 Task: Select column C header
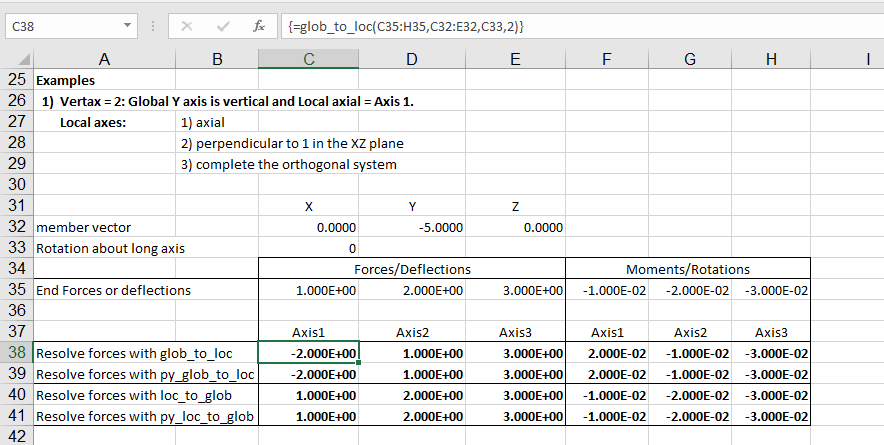308,60
